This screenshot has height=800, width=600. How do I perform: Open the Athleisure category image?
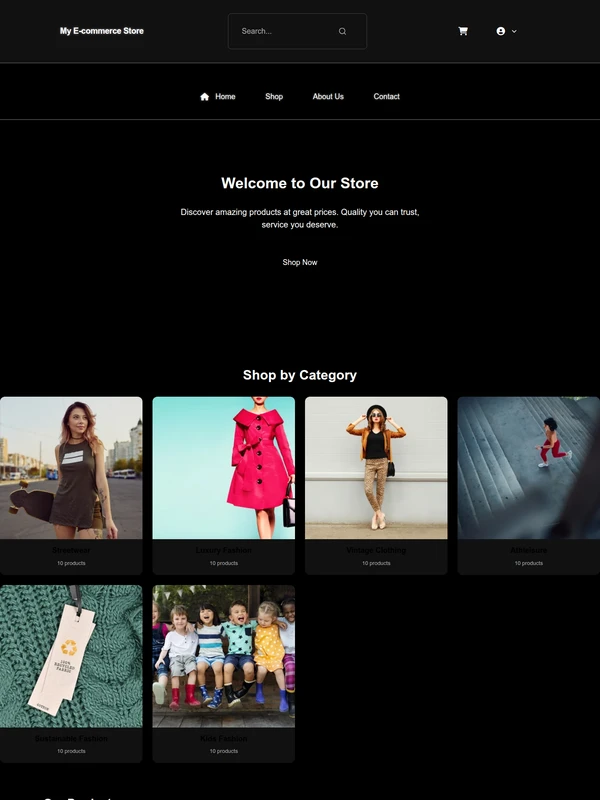529,468
